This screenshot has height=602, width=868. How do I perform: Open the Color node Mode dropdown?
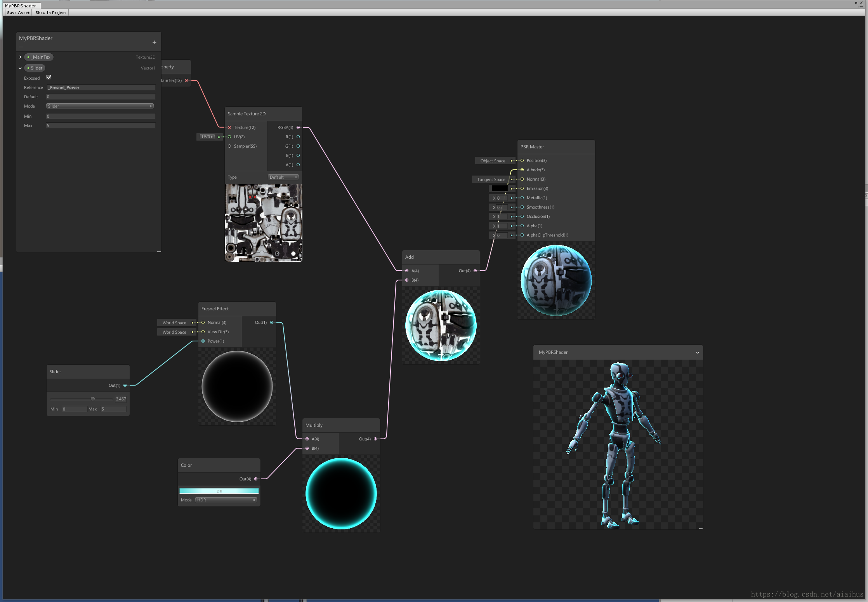click(x=226, y=500)
